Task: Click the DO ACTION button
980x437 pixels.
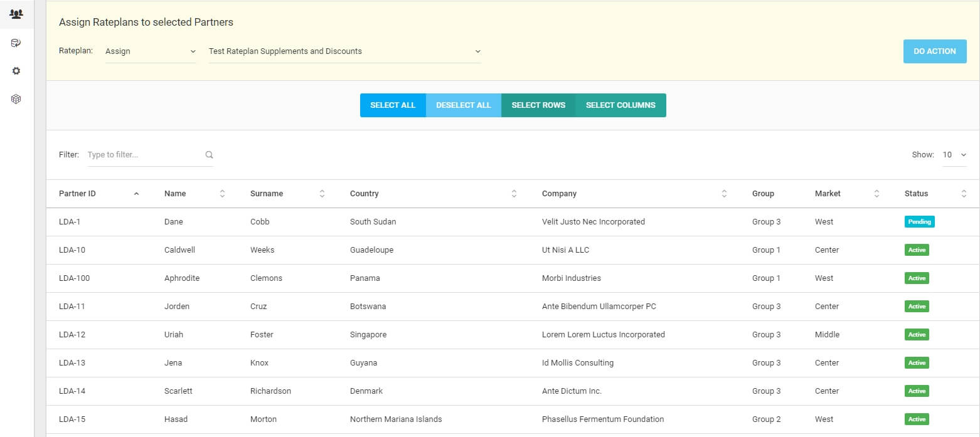Action: click(x=935, y=51)
